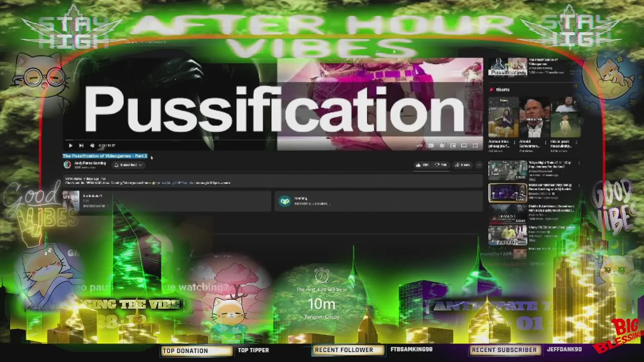Image resolution: width=644 pixels, height=362 pixels.
Task: Expand the Subscribed notification dropdown
Action: click(x=128, y=164)
